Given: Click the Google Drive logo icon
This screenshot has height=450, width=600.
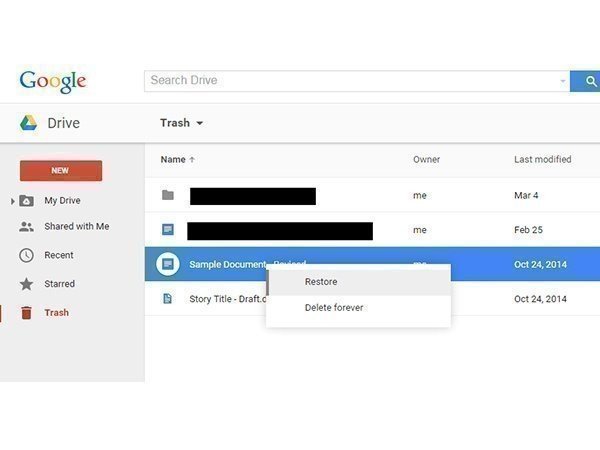Looking at the screenshot, I should (28, 123).
